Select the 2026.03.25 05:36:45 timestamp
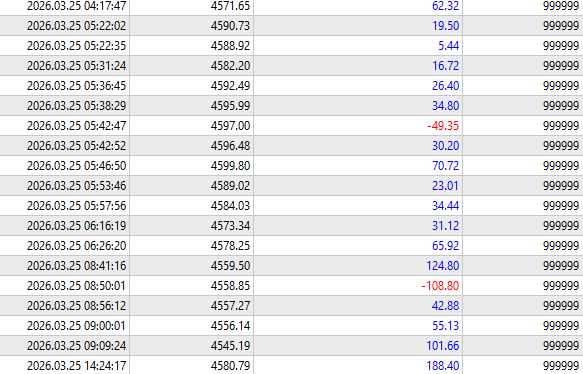Image resolution: width=583 pixels, height=374 pixels. [77, 86]
